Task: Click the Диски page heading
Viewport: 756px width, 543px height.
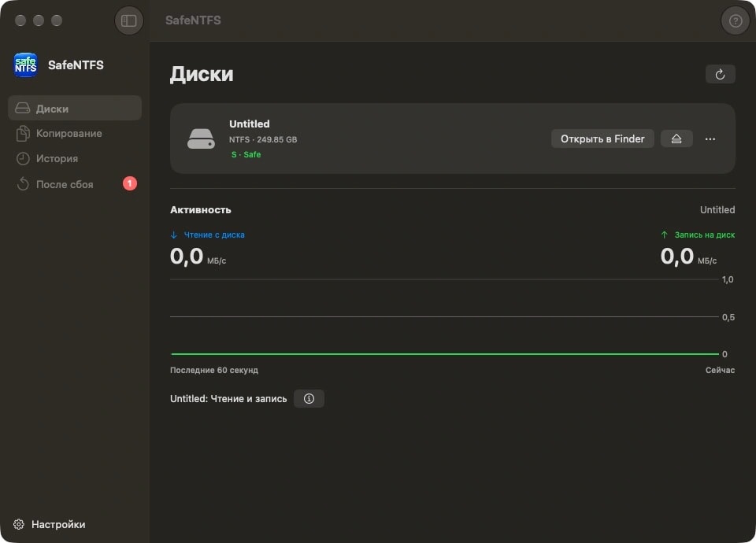Action: [202, 74]
